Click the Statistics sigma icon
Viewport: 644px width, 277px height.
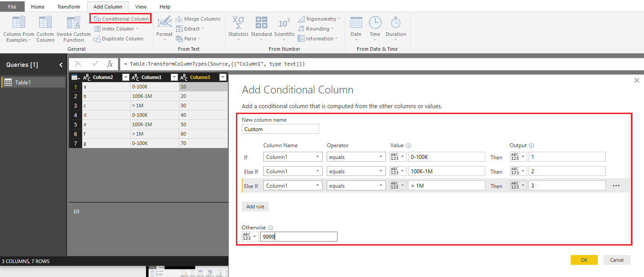pos(238,23)
